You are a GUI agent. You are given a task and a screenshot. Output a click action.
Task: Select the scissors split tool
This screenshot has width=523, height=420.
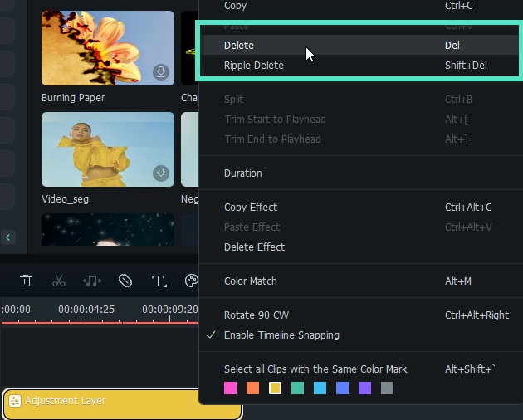(59, 281)
